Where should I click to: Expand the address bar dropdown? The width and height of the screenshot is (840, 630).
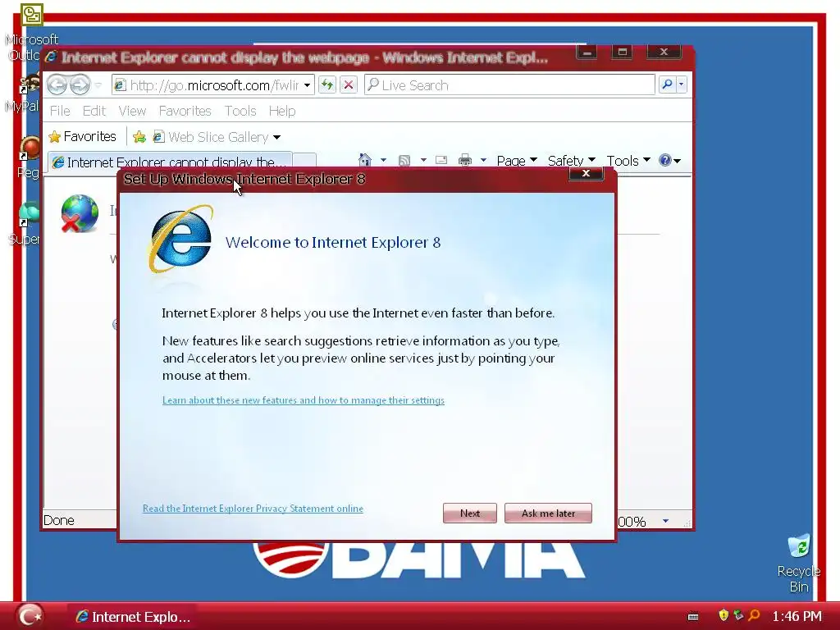pos(307,85)
